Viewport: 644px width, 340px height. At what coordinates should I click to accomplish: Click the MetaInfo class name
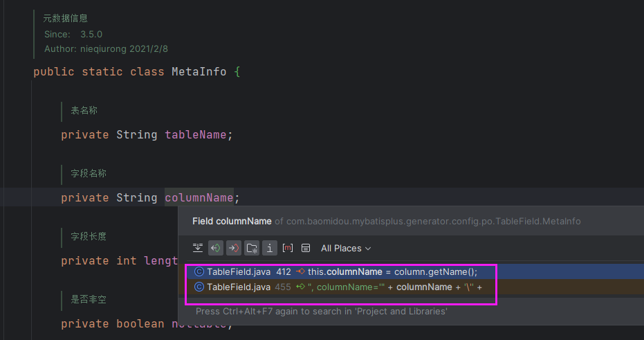(x=199, y=72)
